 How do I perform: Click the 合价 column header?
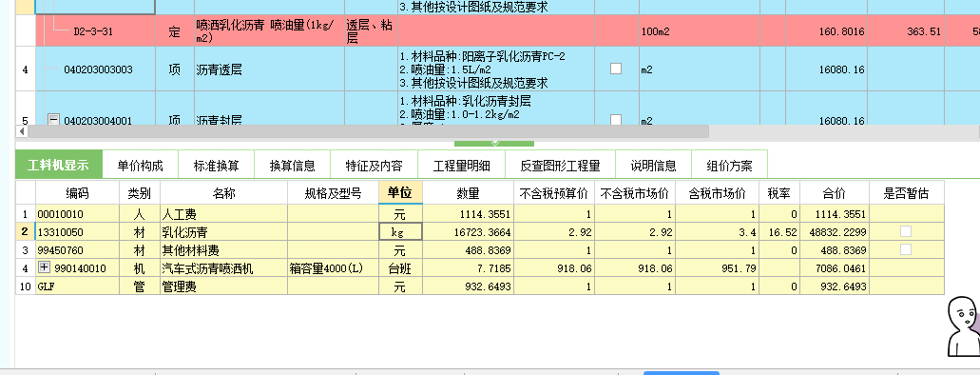click(835, 193)
